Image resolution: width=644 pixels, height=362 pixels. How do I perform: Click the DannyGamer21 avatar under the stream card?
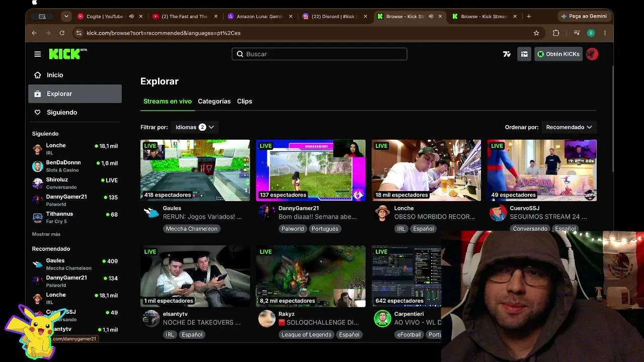[267, 213]
